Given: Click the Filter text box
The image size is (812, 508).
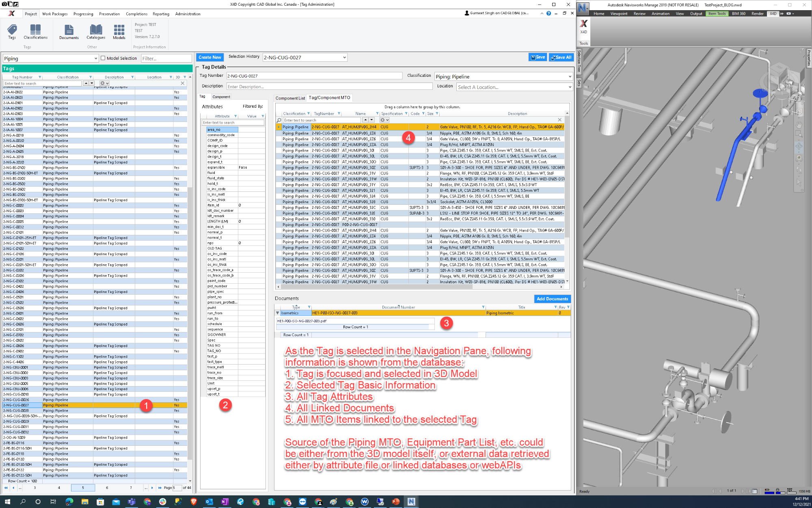Looking at the screenshot, I should pyautogui.click(x=166, y=59).
